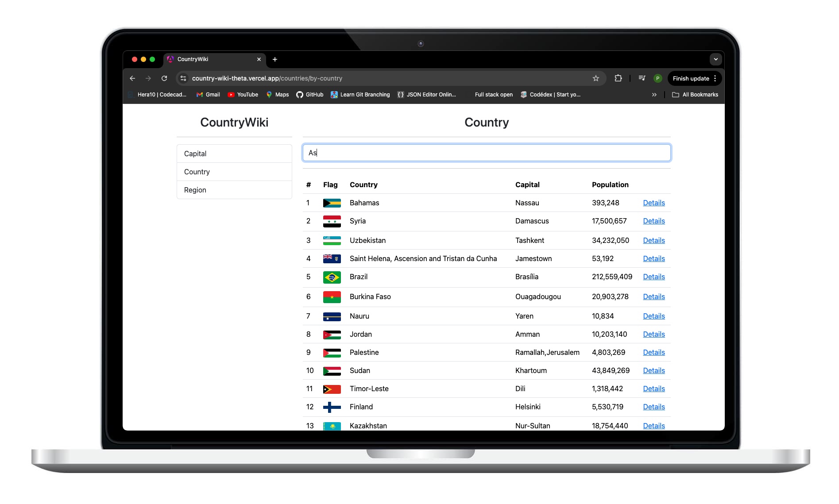The height and width of the screenshot is (504, 839).
Task: Open Details for Saint Helena row
Action: point(654,258)
